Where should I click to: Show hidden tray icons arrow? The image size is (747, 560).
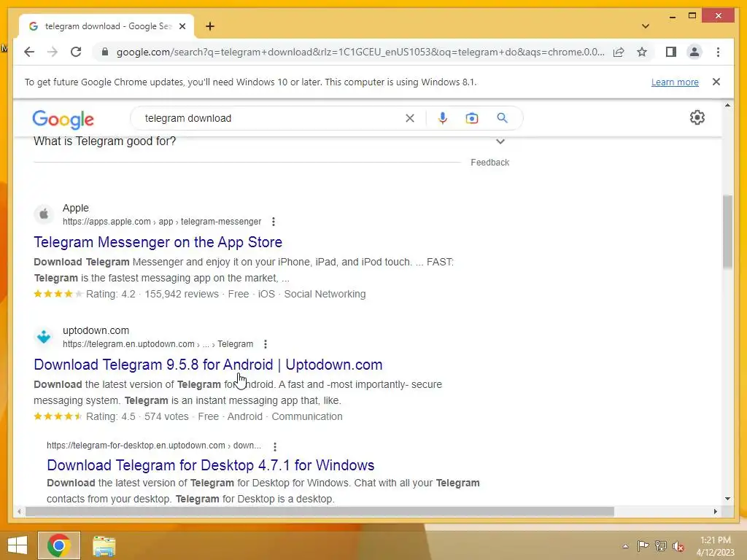pyautogui.click(x=625, y=546)
